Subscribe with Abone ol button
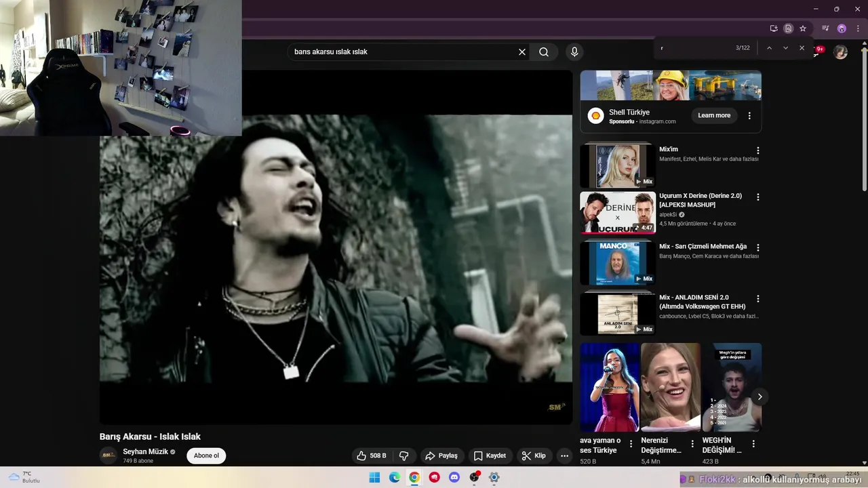868x488 pixels. tap(206, 455)
